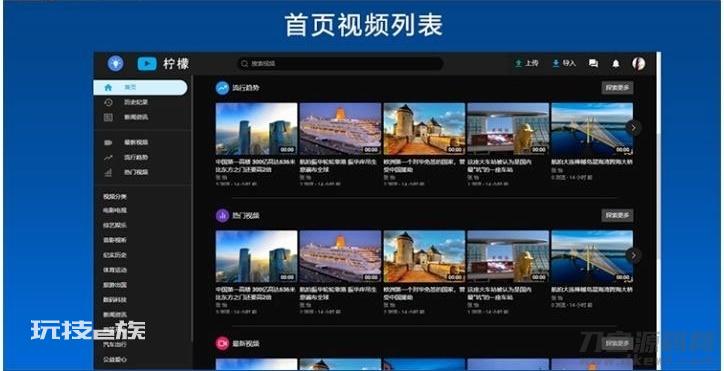
Task: Click the camera icon for 最新视频 in sidebar
Action: (x=108, y=143)
